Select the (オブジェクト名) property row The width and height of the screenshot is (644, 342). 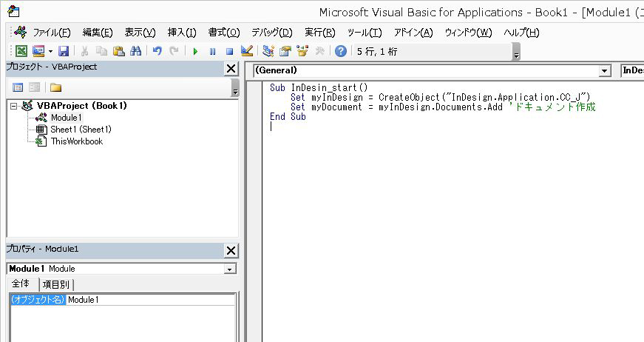tap(38, 300)
